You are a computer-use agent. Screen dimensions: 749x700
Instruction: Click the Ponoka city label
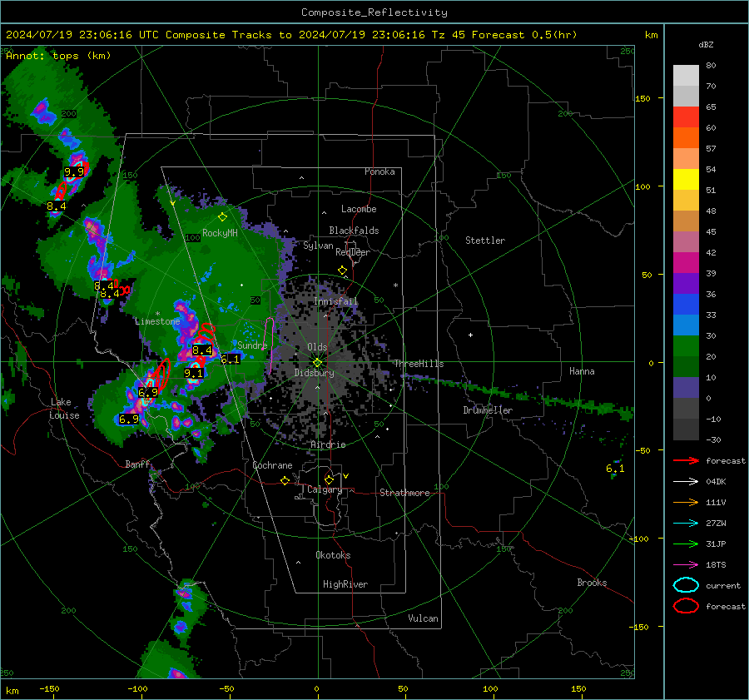click(x=379, y=171)
